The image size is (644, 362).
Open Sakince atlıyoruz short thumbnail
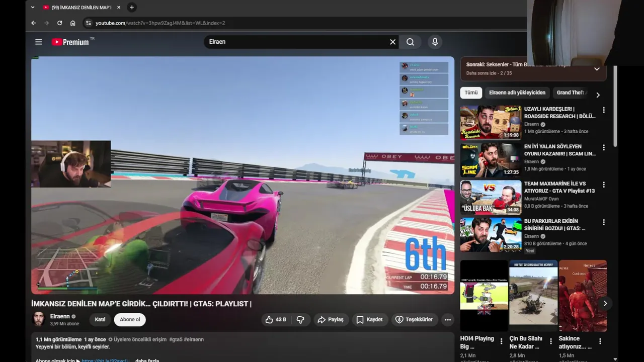(583, 296)
